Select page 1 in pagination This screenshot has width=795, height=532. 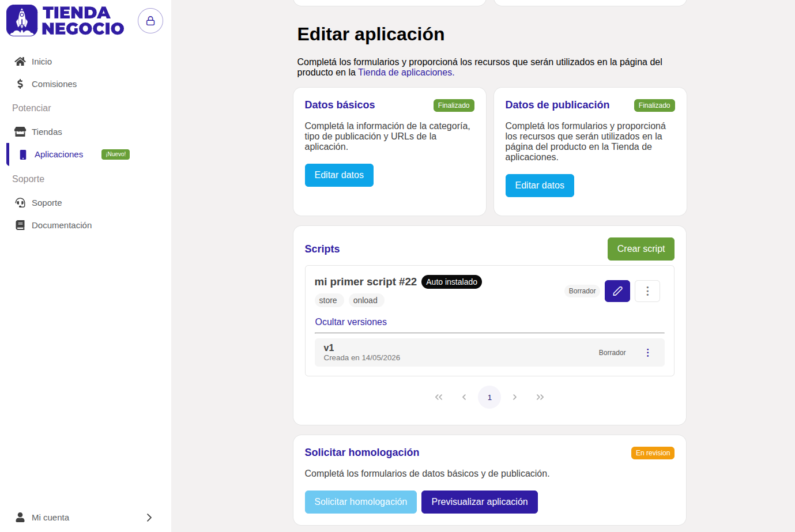489,397
